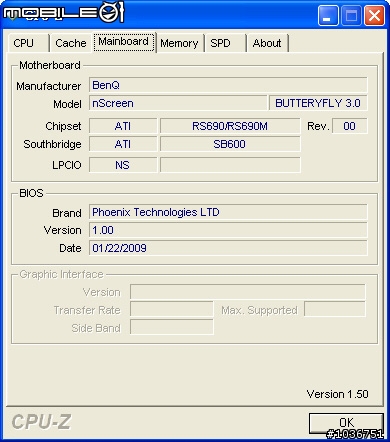Click the SB600 southbridge field

230,144
